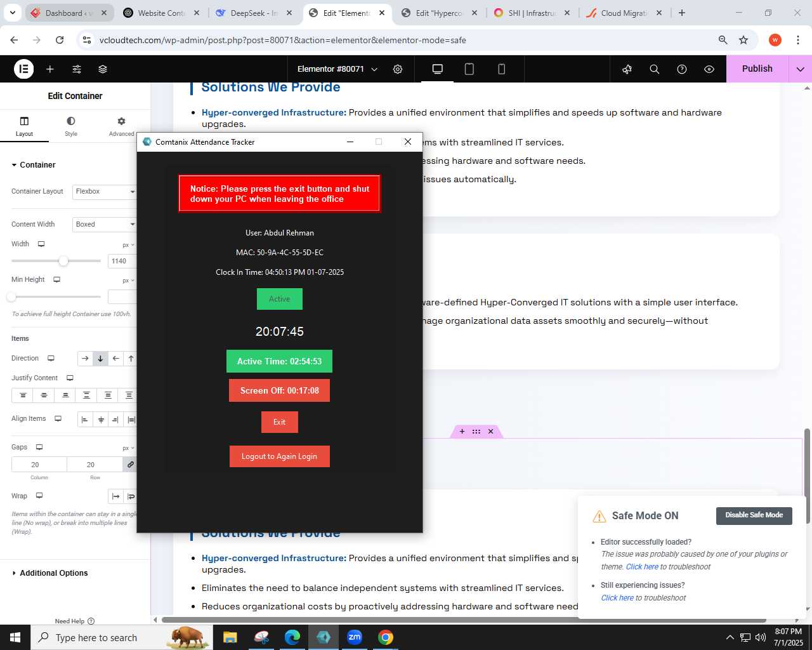
Task: Set Align Items to end
Action: [115, 420]
